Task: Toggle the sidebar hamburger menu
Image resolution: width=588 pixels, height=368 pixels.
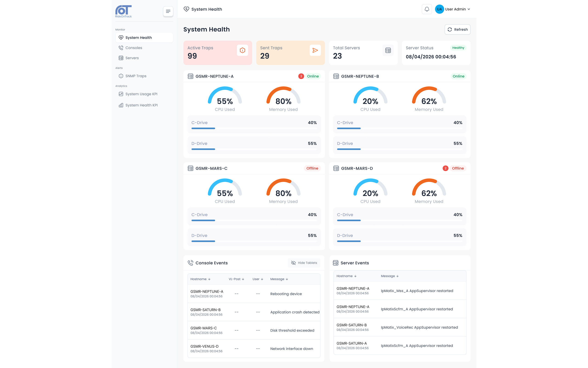Action: [168, 11]
